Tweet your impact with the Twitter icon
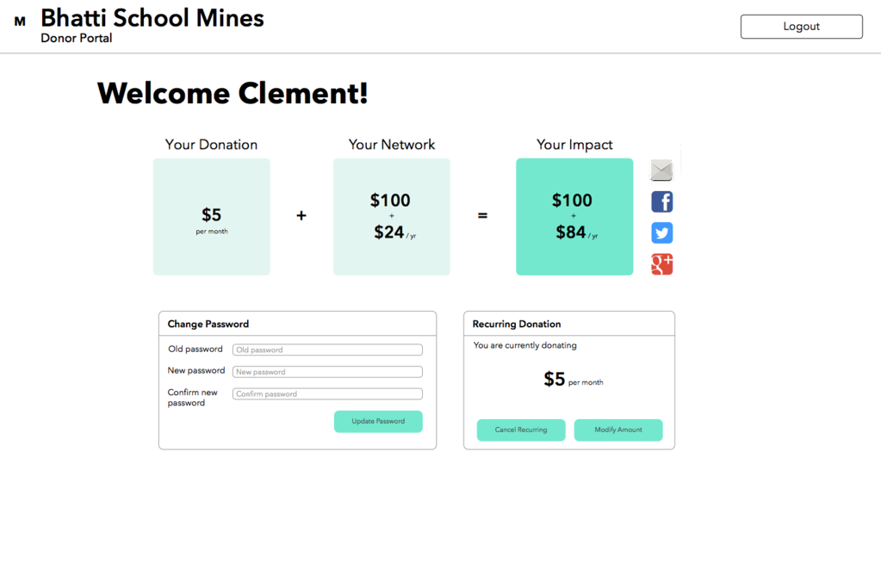 662,232
